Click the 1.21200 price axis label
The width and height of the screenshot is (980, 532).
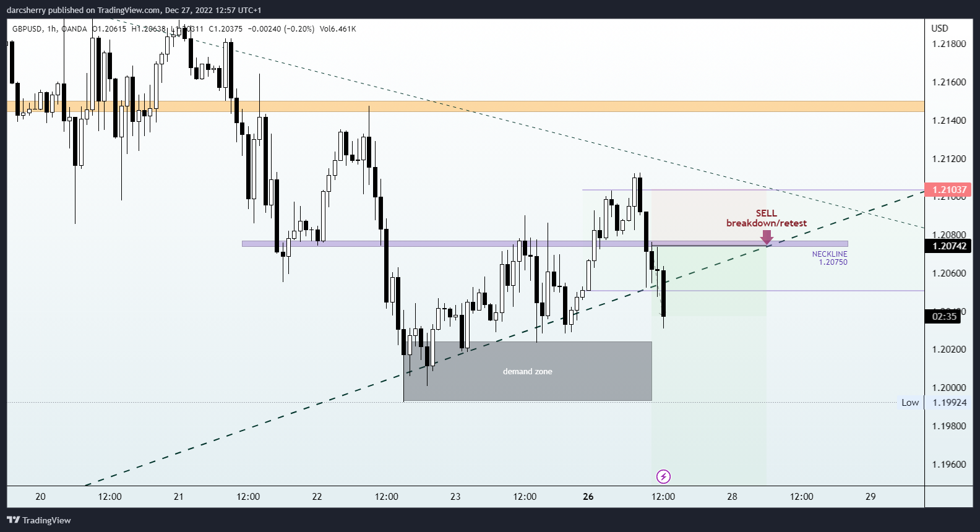click(x=949, y=159)
